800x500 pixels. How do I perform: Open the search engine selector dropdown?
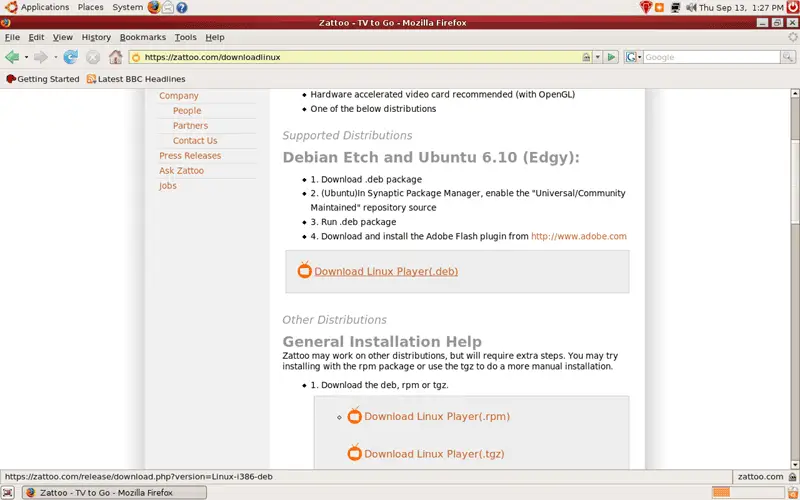click(639, 57)
